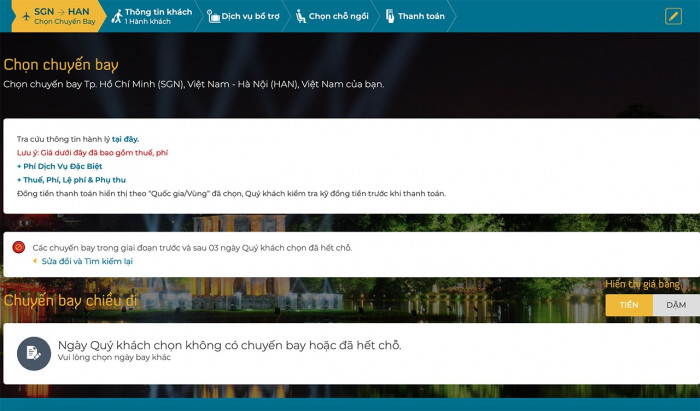Click the red sold-out warning icon
This screenshot has height=411, width=700.
(19, 247)
